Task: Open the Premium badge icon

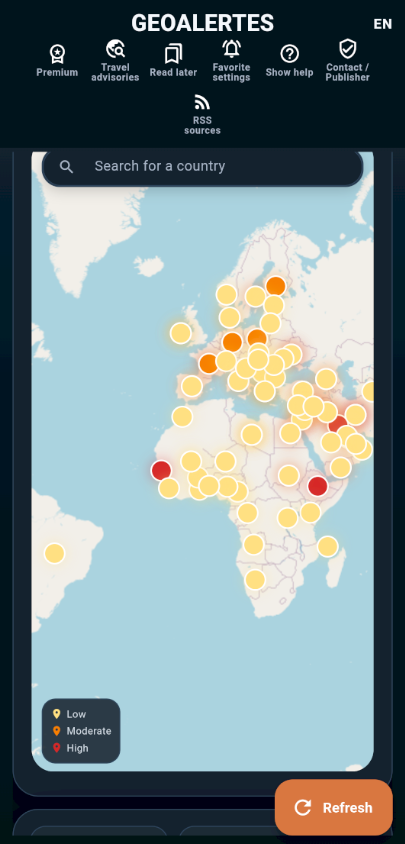Action: (x=57, y=54)
